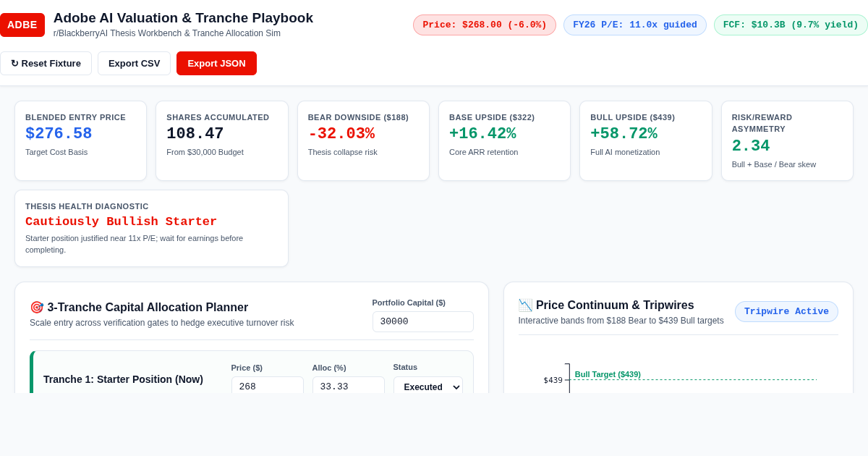Image resolution: width=868 pixels, height=456 pixels.
Task: Click the Risk/Reward Asymmetry value 2.34
Action: click(x=751, y=146)
